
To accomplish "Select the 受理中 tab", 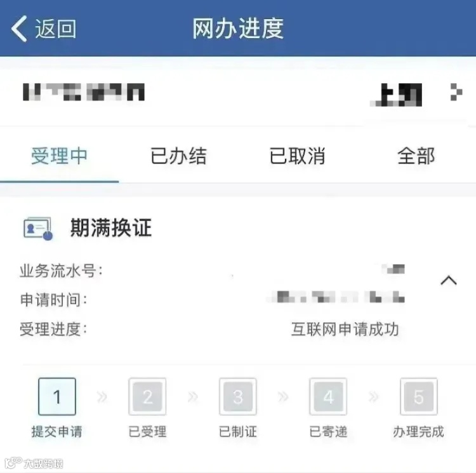I will click(59, 156).
